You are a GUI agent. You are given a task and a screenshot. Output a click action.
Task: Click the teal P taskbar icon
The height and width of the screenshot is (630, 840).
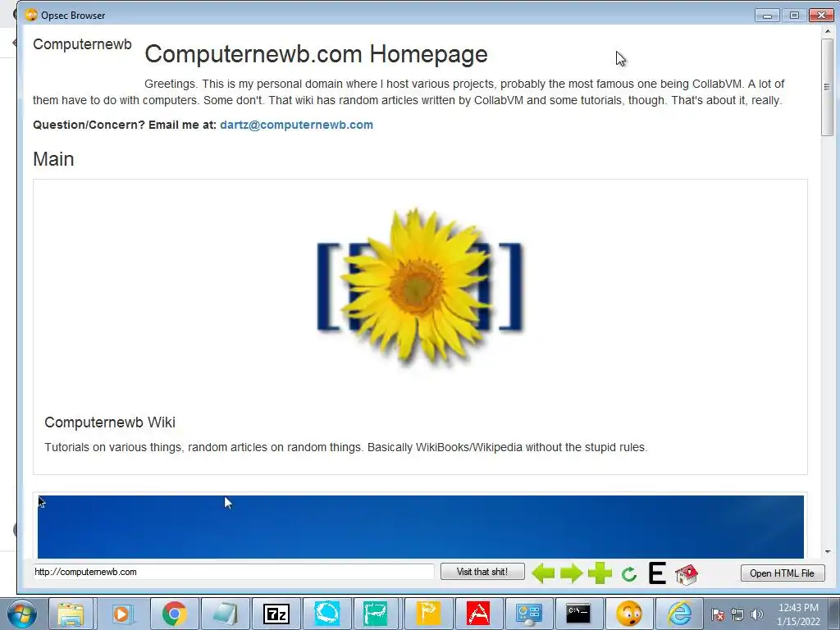click(x=376, y=614)
